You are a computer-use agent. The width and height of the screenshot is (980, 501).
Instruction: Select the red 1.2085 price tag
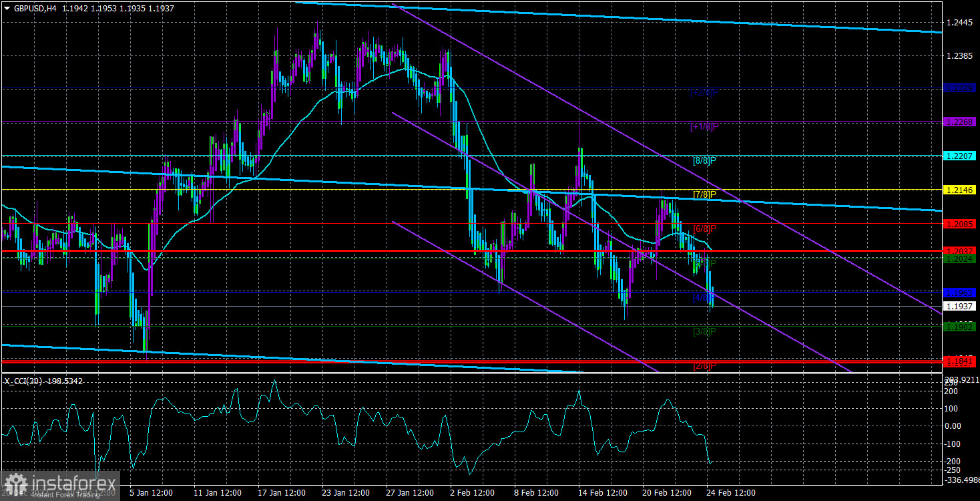[960, 224]
